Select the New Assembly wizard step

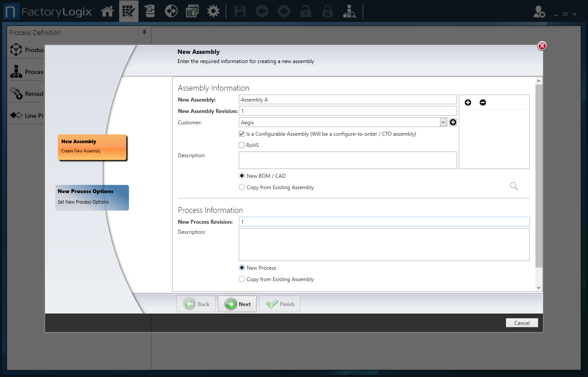tap(92, 147)
